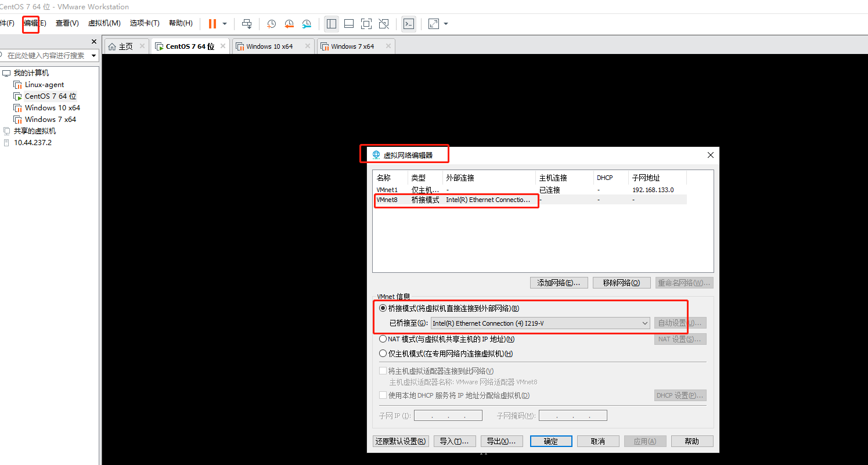Click 还原默认设置 button

point(401,441)
